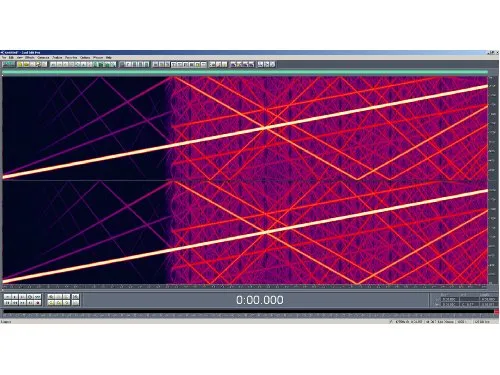500x375 pixels.
Task: Open the Edit menu
Action: pyautogui.click(x=11, y=58)
